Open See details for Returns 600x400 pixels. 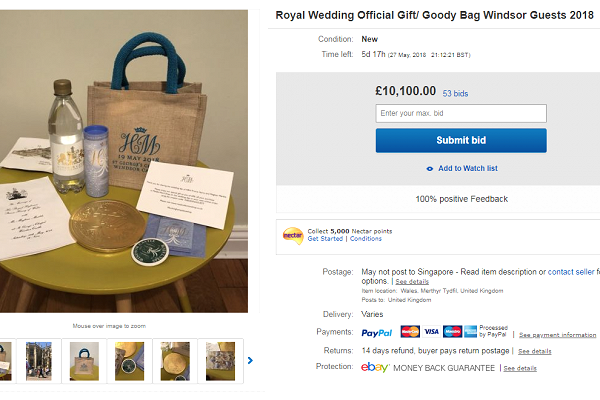pos(536,351)
